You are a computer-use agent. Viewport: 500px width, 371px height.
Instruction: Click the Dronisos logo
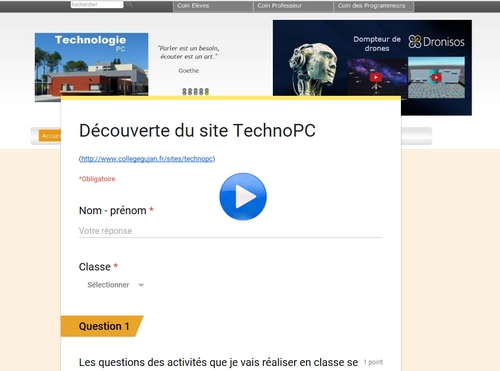(x=436, y=42)
